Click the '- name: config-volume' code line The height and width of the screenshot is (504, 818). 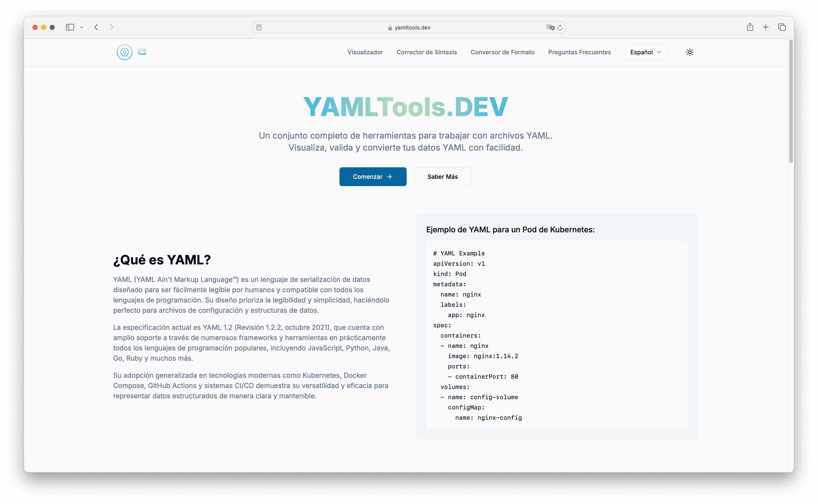point(479,397)
